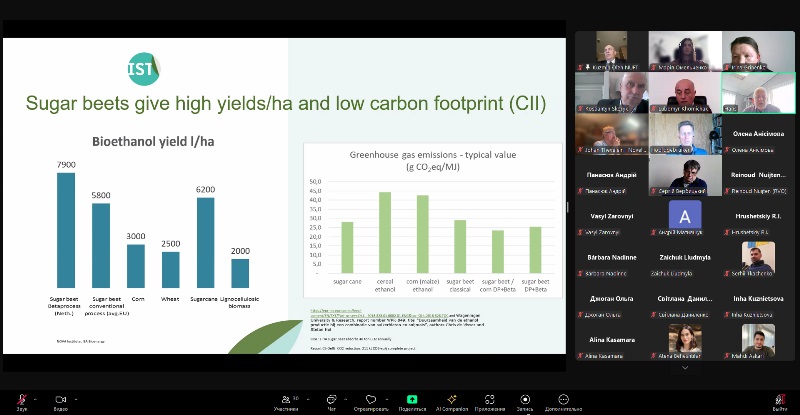Viewport: 800px width, 415px height.
Task: Click the '5800' bar value label
Action: pyautogui.click(x=101, y=195)
